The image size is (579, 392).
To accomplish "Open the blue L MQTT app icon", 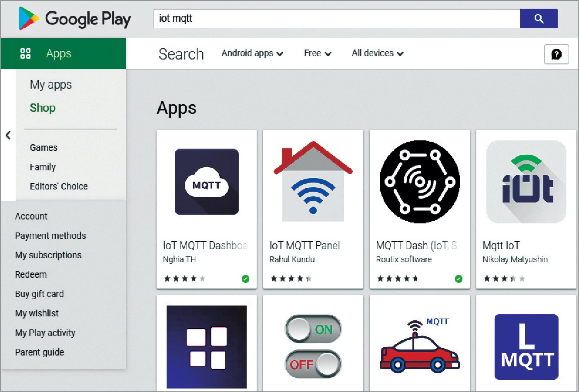I will point(526,347).
